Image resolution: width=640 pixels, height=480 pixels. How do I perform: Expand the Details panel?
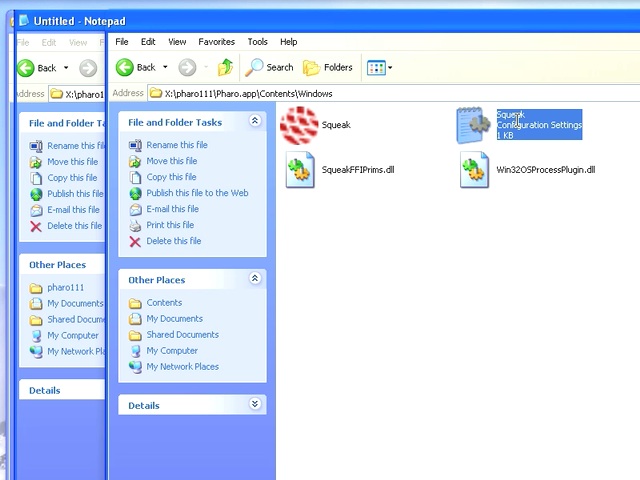255,404
